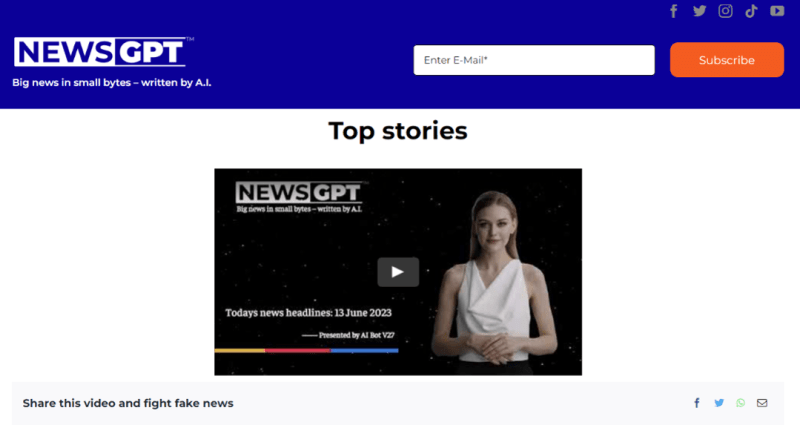Open the Facebook page from header icons
This screenshot has width=800, height=445.
[x=674, y=11]
